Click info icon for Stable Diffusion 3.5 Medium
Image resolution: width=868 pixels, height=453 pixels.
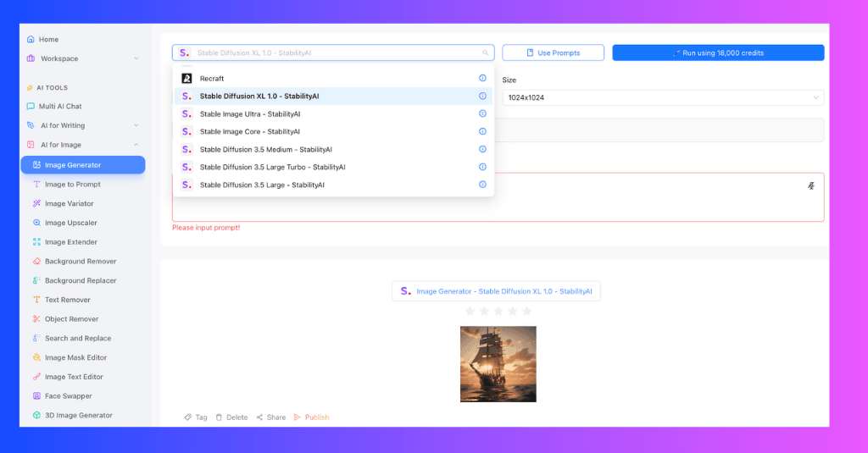tap(482, 149)
